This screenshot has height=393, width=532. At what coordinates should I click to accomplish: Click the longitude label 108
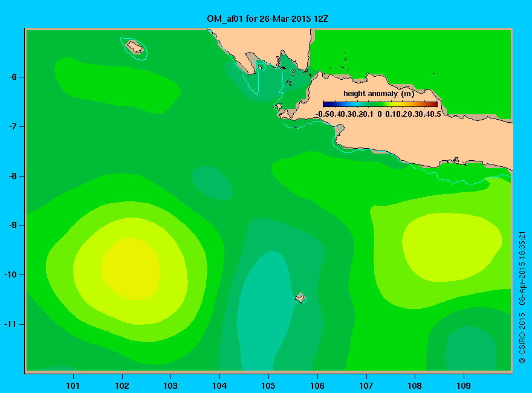coord(415,386)
